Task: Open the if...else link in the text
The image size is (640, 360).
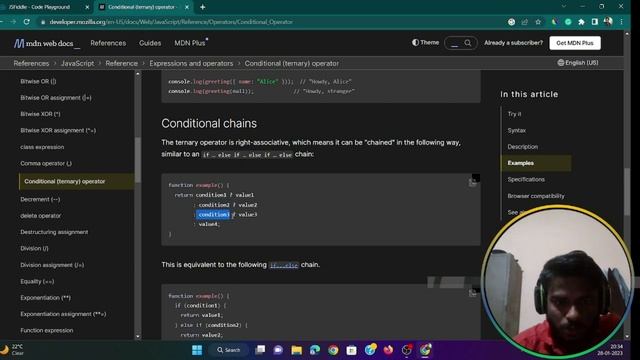Action: pyautogui.click(x=284, y=265)
